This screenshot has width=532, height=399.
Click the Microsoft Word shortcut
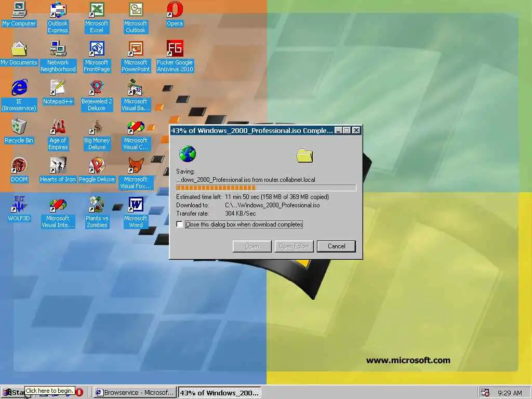(136, 212)
